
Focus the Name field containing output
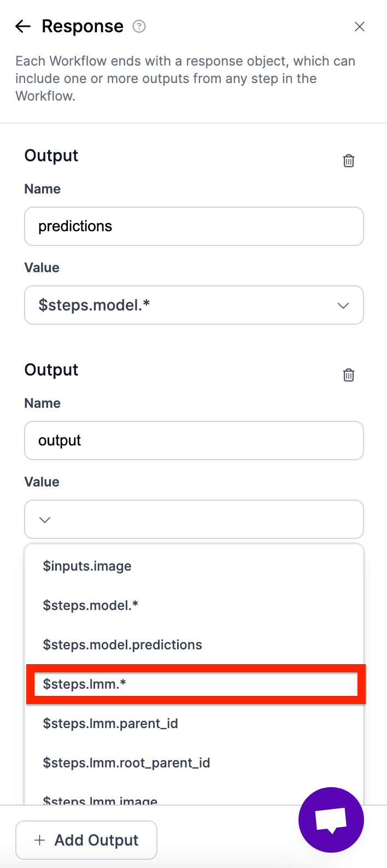click(193, 441)
